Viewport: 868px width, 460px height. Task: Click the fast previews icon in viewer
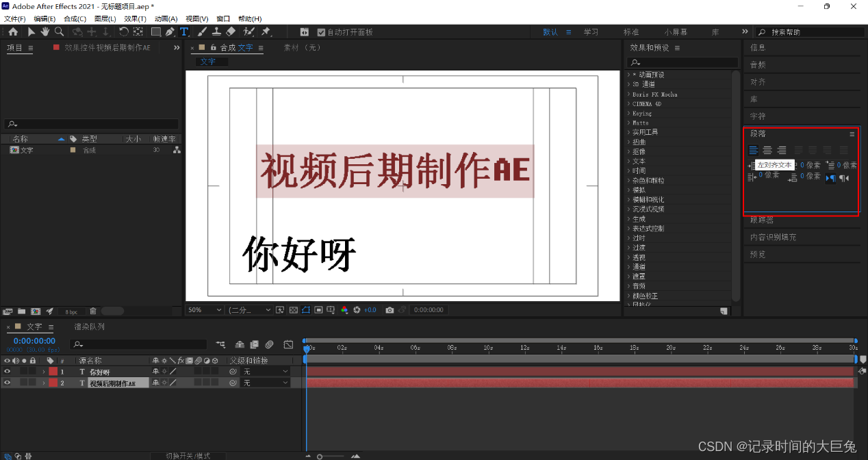280,310
